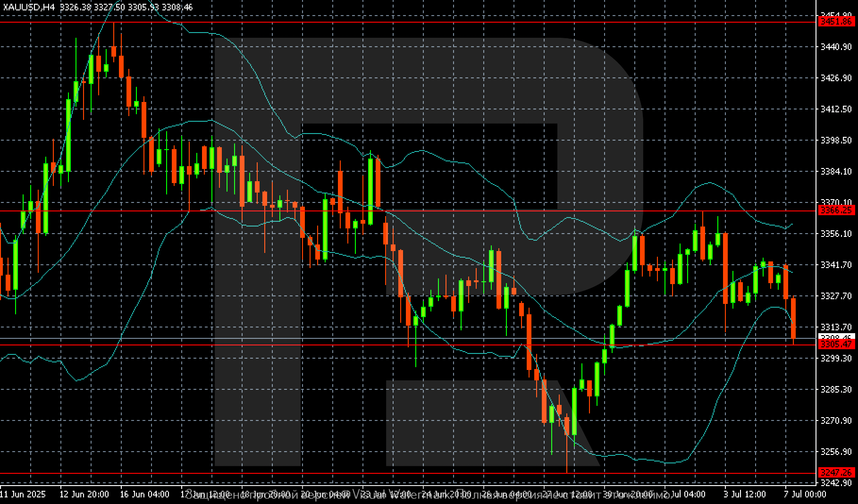
Task: Click the 7 Jul 00:00 time label
Action: tap(805, 494)
